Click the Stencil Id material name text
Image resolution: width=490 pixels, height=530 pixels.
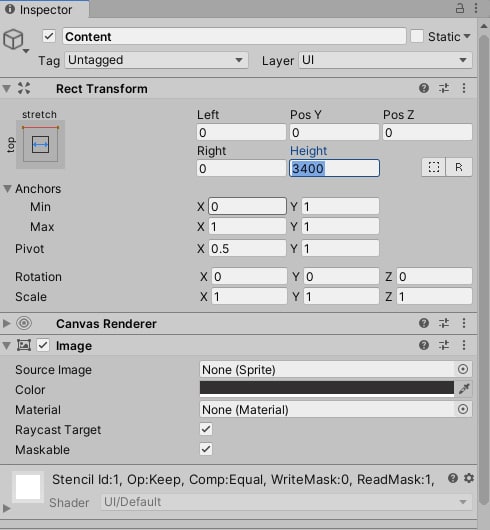coord(243,479)
